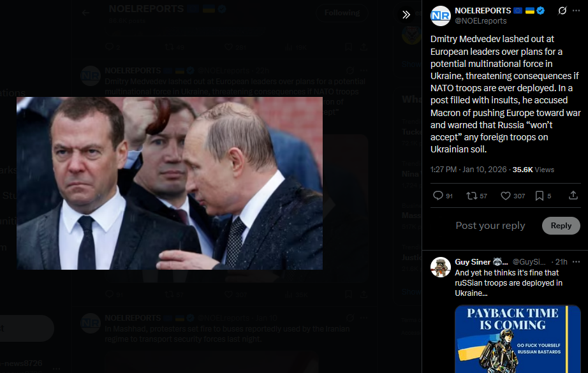Click the Medvedev and Putin photo
The height and width of the screenshot is (373, 588).
click(x=170, y=184)
